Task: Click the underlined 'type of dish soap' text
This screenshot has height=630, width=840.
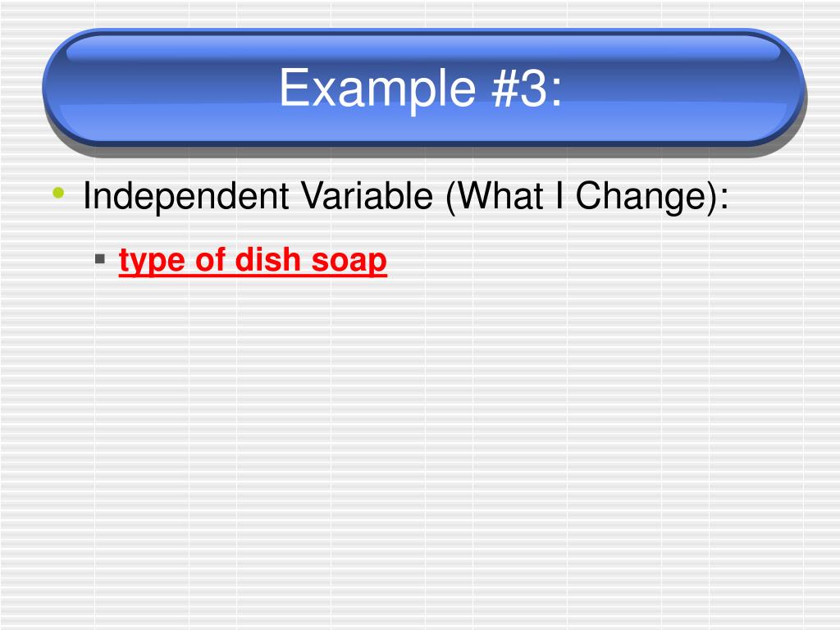Action: [253, 262]
